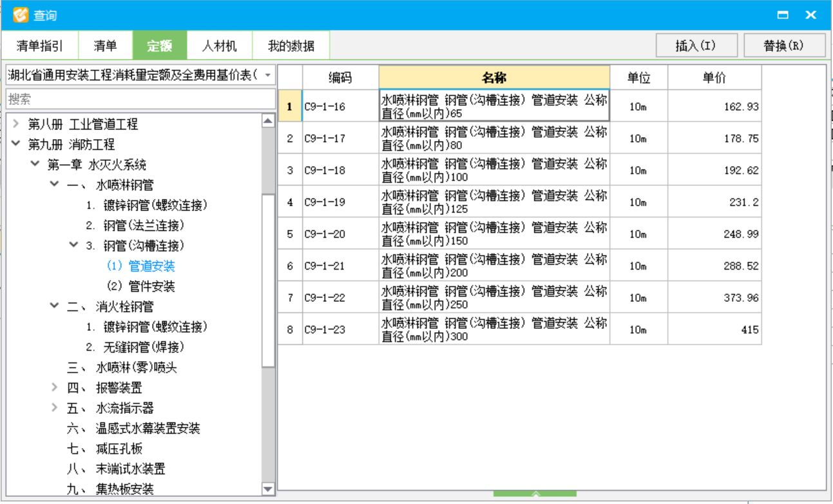The height and width of the screenshot is (504, 833).
Task: Select 2. 无缝钢管(焊接) tree item
Action: (135, 347)
